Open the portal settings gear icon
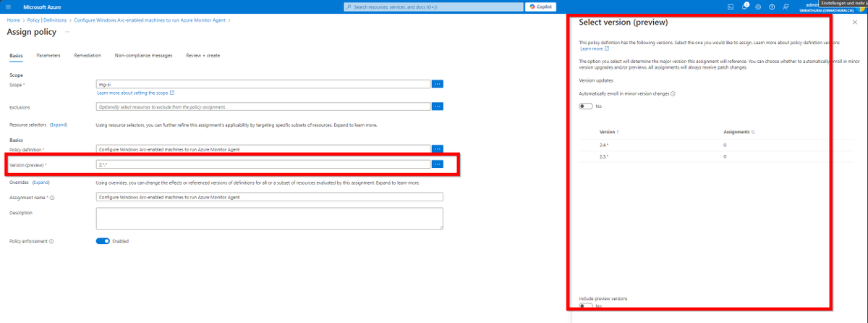This screenshot has width=868, height=323. tap(758, 7)
